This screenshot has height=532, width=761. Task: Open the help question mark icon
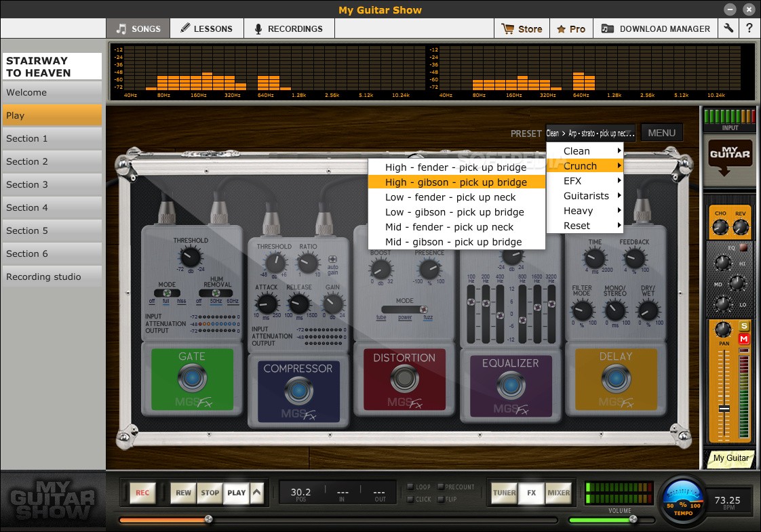[x=749, y=28]
